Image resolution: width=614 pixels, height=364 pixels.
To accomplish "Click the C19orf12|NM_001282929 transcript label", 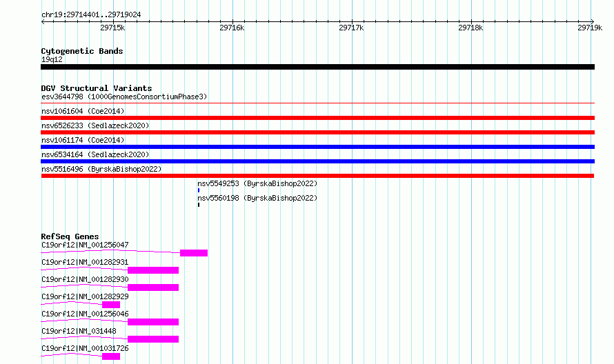I will [x=85, y=296].
